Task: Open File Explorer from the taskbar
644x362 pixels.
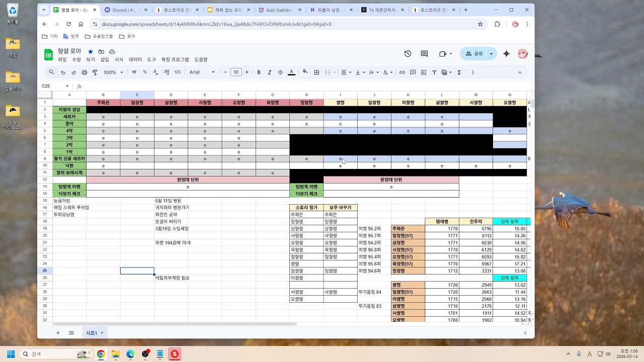Action: coord(115,354)
